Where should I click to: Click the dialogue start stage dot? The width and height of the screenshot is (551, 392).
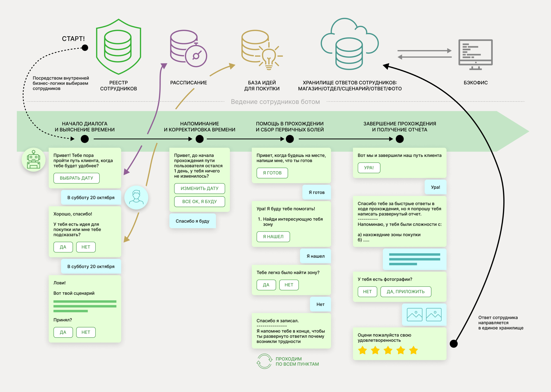[x=85, y=139]
